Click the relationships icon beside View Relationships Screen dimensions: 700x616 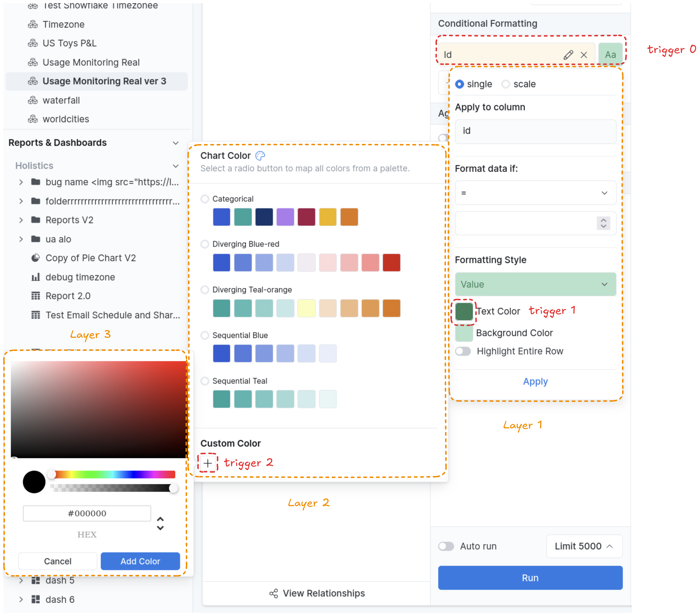(x=274, y=593)
